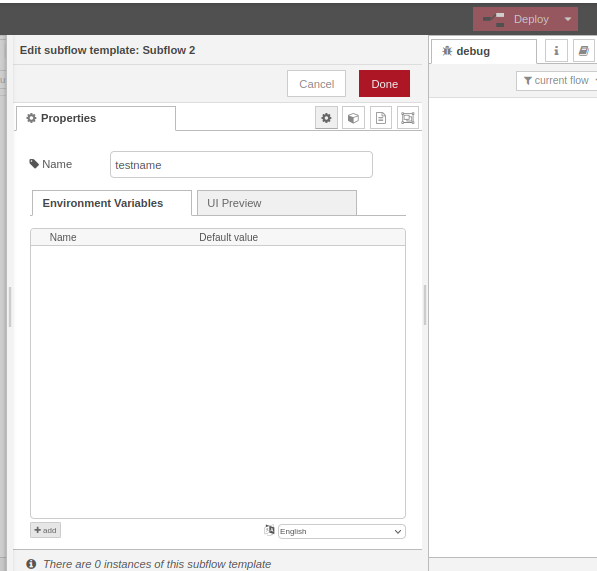Open the module properties cube icon

click(x=353, y=118)
